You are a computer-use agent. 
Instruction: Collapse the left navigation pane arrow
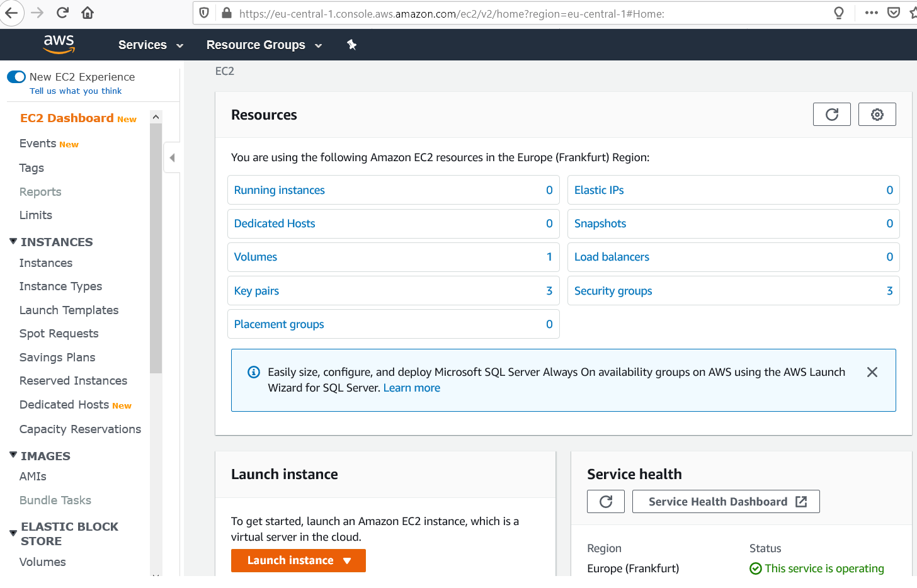pyautogui.click(x=172, y=157)
